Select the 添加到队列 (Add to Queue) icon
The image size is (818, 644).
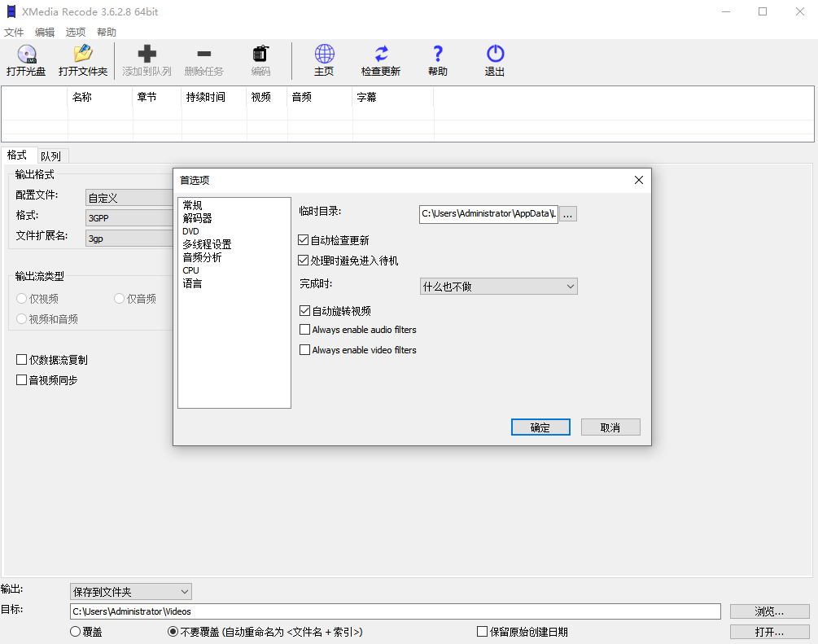pos(147,61)
